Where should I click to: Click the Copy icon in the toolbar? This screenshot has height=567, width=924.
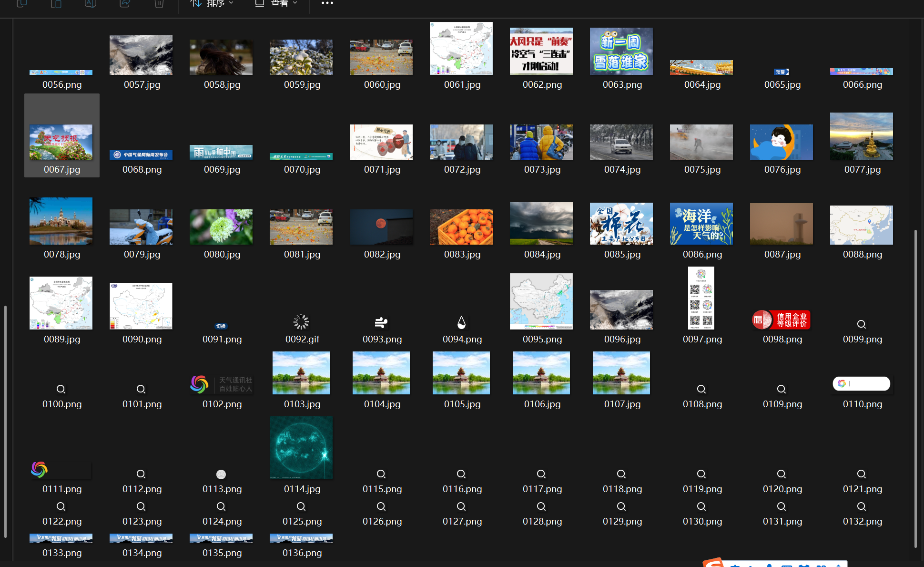click(22, 3)
